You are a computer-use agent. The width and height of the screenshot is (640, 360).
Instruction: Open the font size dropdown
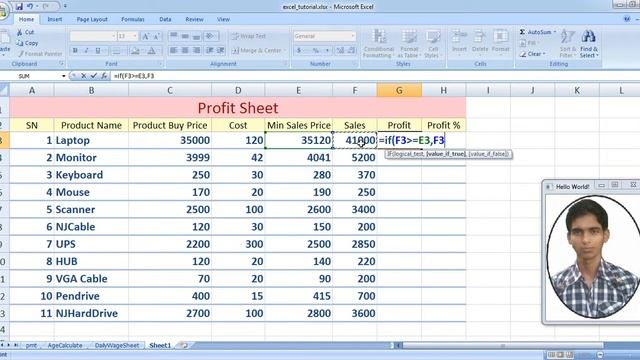135,36
